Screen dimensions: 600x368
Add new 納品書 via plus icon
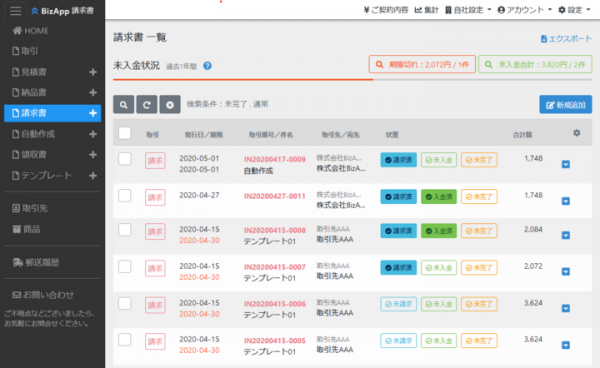93,93
